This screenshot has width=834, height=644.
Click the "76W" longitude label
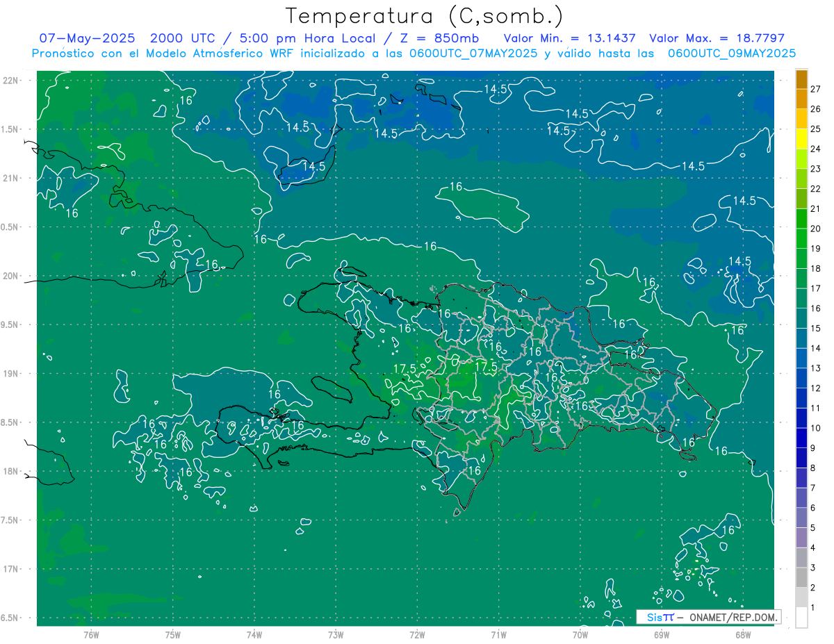coord(91,634)
